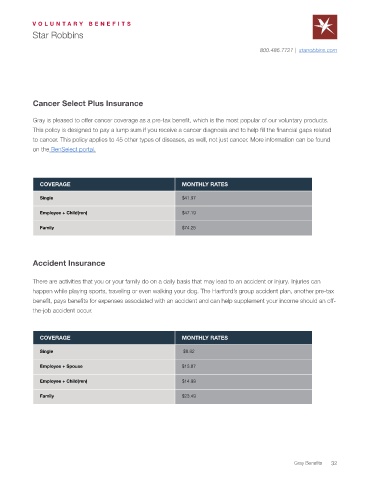This screenshot has height=480, width=370.
Task: Select Employee + Child(ren) cancer coverage row
Action: click(172, 213)
